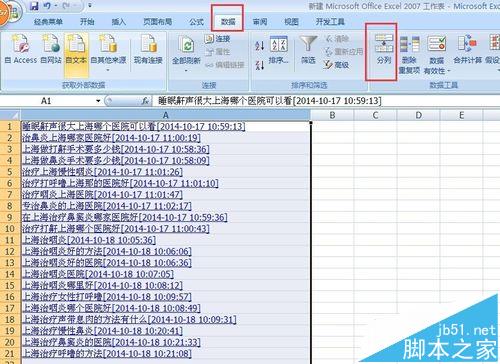
Task: Switch to the Formulas (公式) tab
Action: pyautogui.click(x=196, y=22)
